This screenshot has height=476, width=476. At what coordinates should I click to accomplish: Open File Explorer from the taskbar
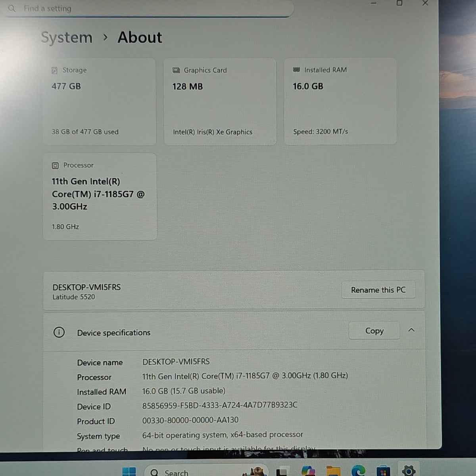[x=333, y=471]
